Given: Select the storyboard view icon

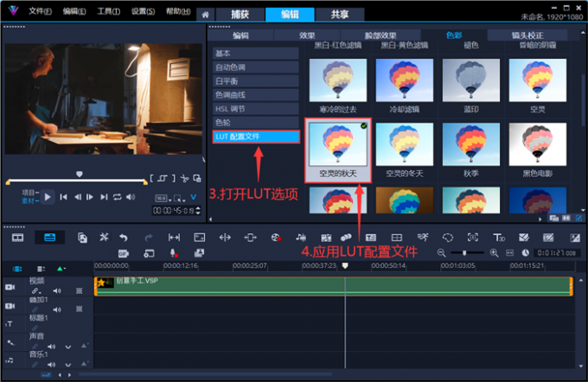Looking at the screenshot, I should pos(17,237).
